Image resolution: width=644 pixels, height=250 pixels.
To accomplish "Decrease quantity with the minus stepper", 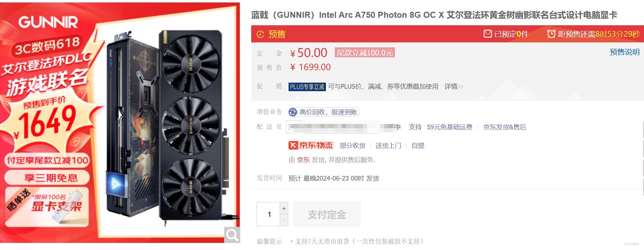I will pos(284,220).
